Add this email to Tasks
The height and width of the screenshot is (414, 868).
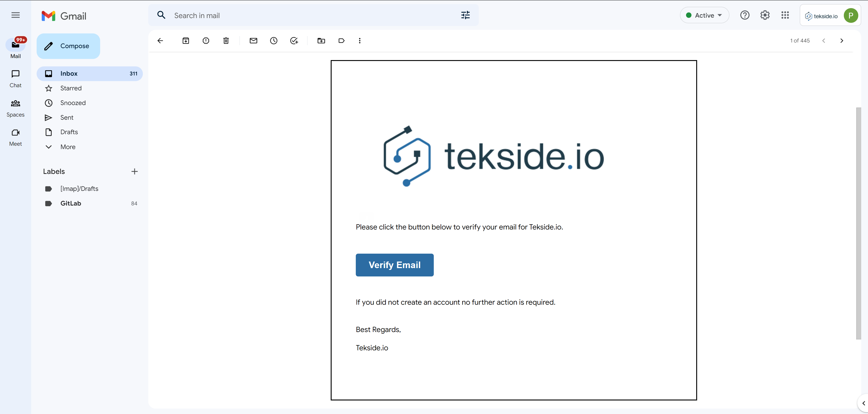pos(294,41)
